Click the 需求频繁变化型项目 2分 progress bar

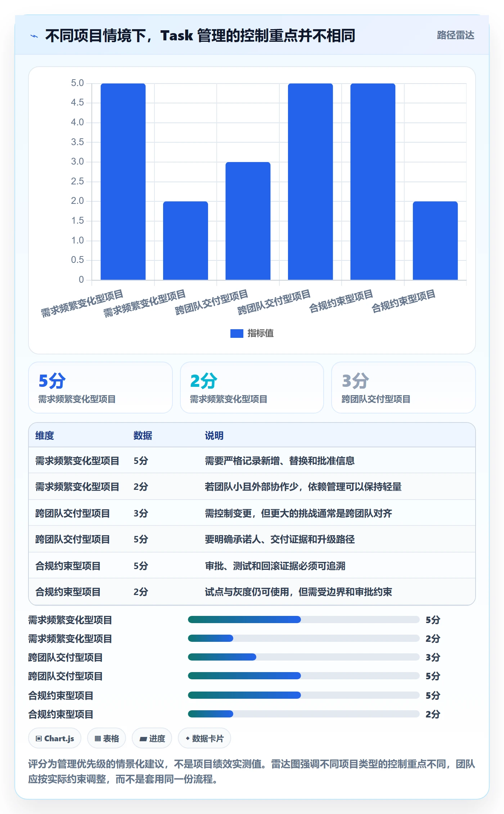point(303,638)
